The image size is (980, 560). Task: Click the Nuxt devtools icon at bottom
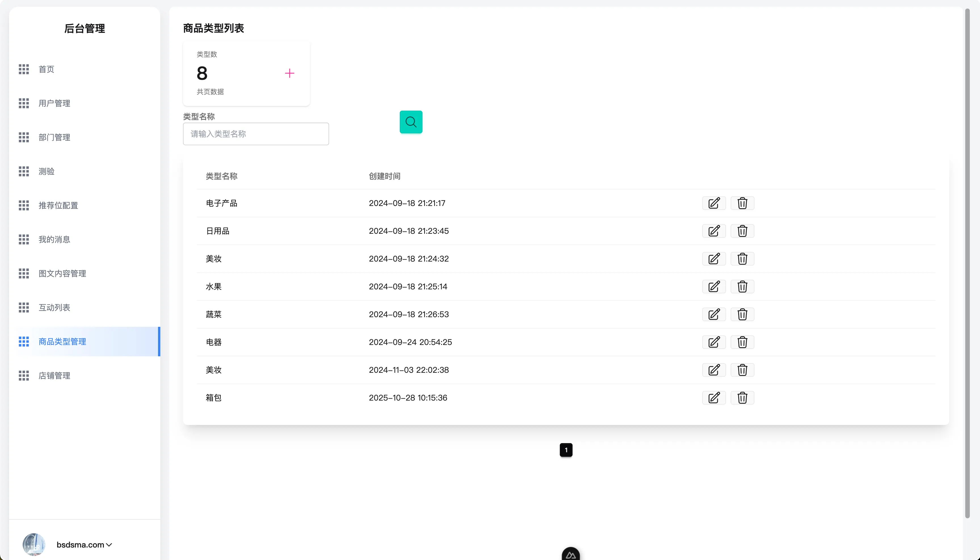[570, 555]
